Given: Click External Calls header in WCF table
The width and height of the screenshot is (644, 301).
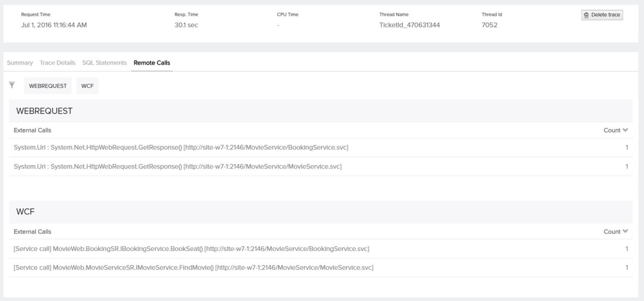Looking at the screenshot, I should (x=32, y=232).
